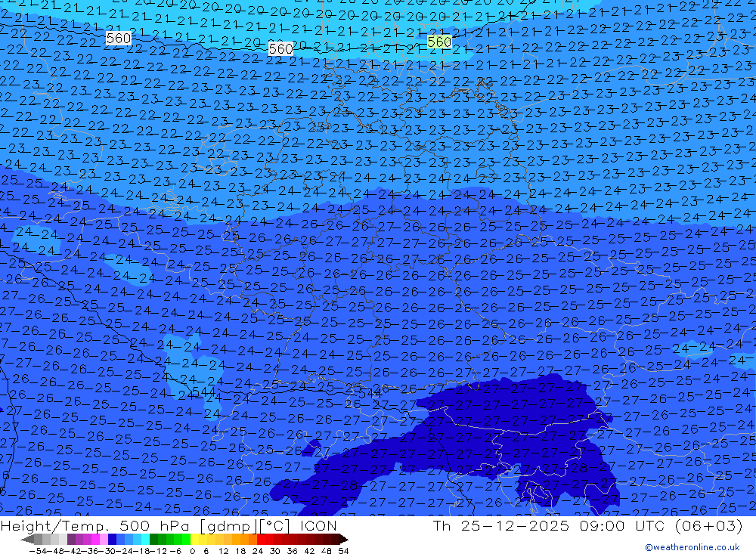Open the weatheronline.co.uk copyright link
Viewport: 756px width, 554px height.
coord(692,547)
